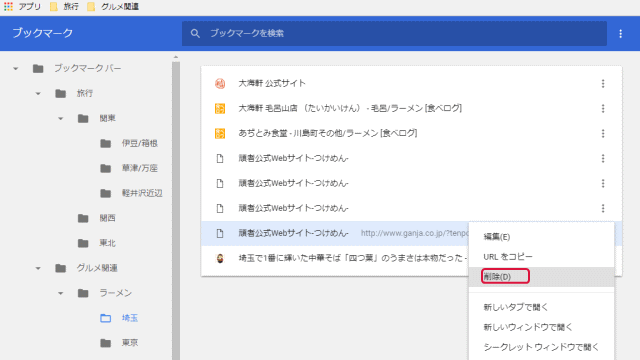Viewport: 640px width, 360px height.
Task: Choose 新しいウィンドウで開く in context menu
Action: [x=542, y=327]
